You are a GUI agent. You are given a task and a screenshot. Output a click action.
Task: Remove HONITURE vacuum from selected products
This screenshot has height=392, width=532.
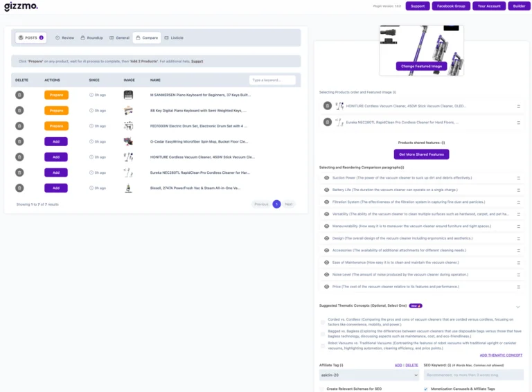[327, 106]
